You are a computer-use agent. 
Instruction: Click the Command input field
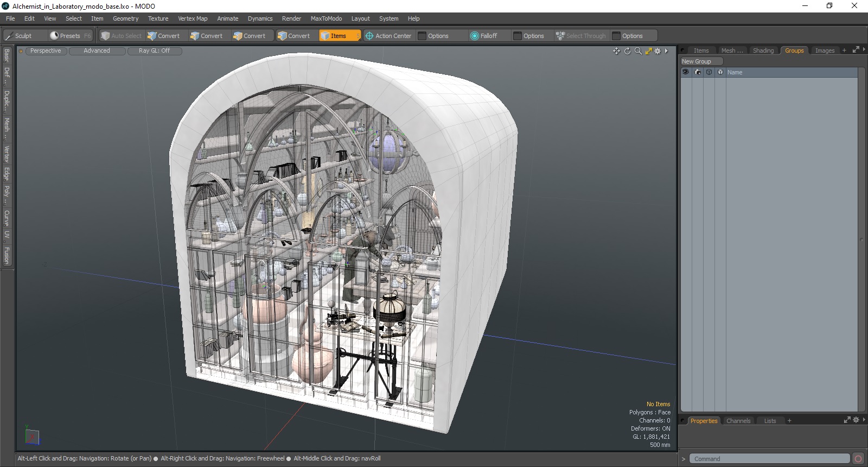click(770, 459)
